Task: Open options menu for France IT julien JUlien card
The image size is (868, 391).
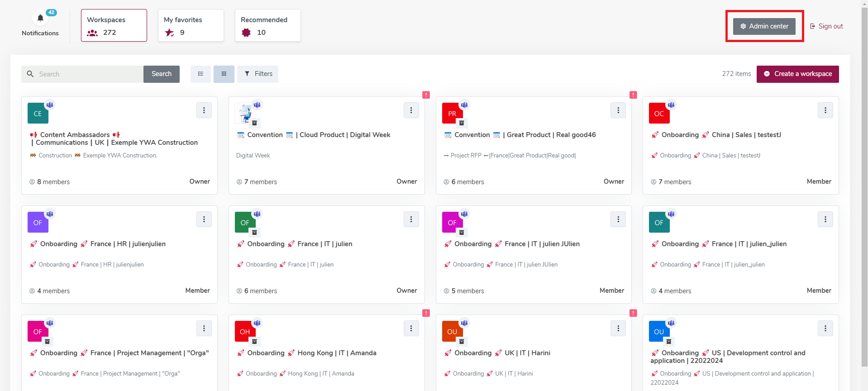Action: [x=618, y=219]
